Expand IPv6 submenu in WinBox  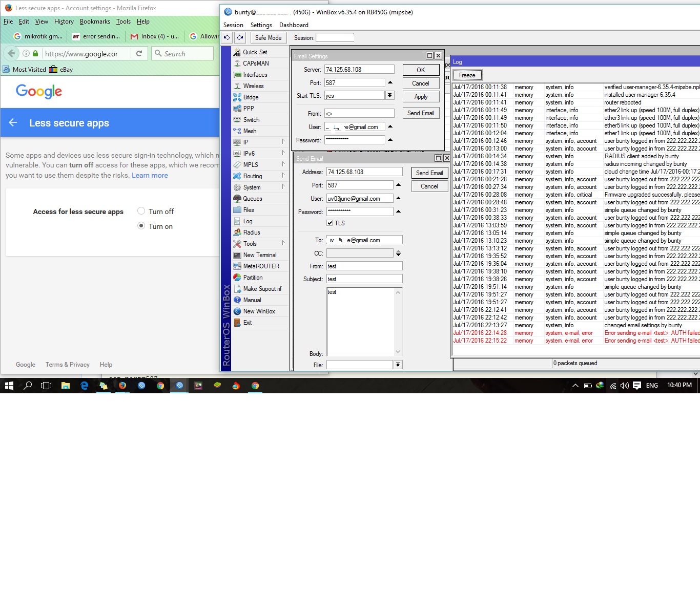(x=283, y=153)
